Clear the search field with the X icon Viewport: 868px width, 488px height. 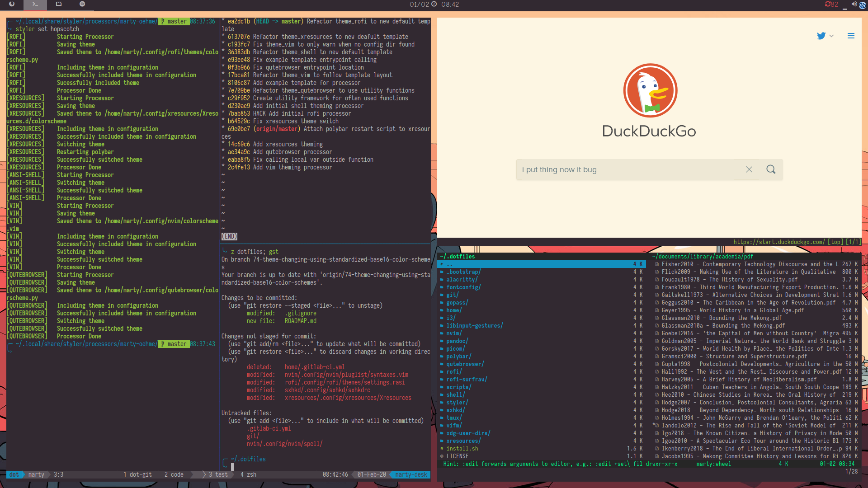[749, 169]
